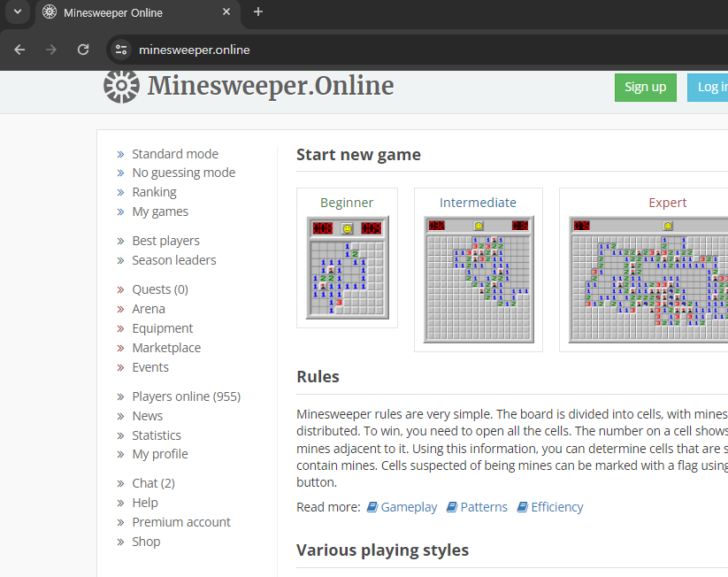Visit the Shop
This screenshot has height=577, width=728.
146,542
